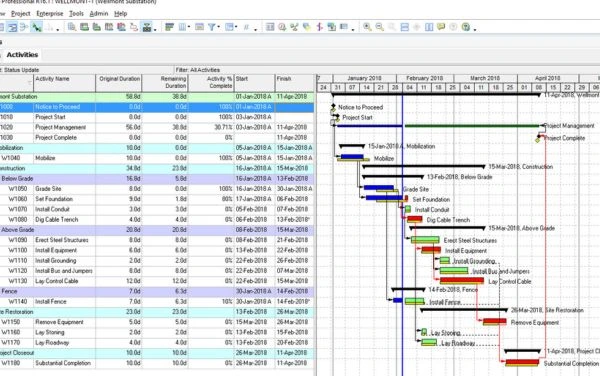Sort by the Remaining Duration column header

pos(165,83)
